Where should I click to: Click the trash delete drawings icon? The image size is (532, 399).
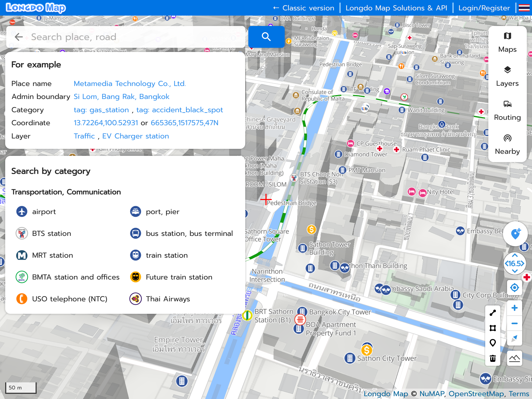[493, 358]
